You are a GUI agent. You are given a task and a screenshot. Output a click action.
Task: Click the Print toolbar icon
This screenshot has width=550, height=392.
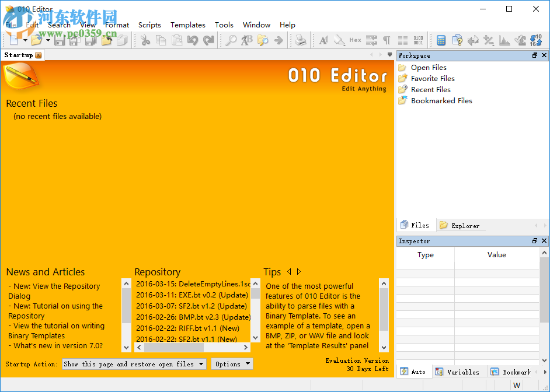301,40
